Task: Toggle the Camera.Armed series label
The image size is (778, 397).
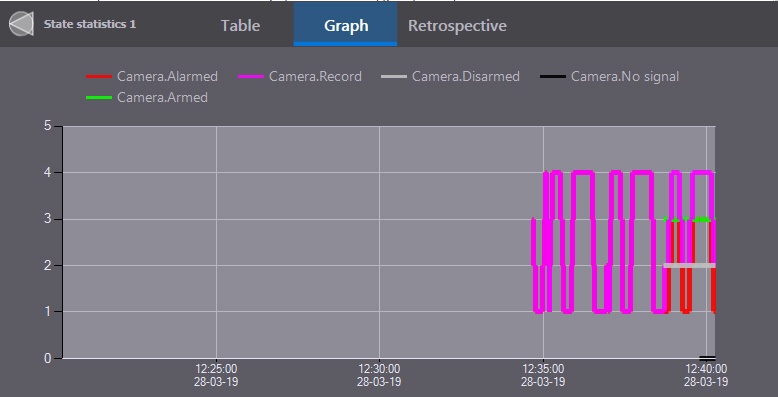Action: pos(162,97)
